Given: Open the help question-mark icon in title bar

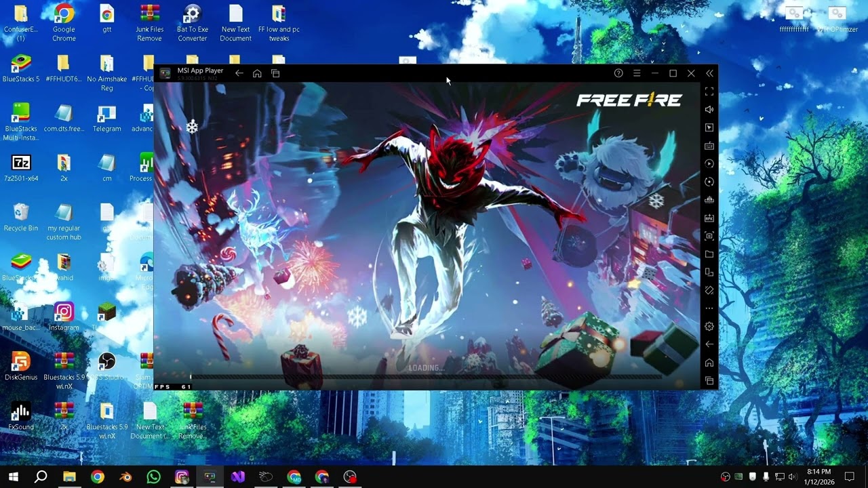Looking at the screenshot, I should (x=618, y=73).
